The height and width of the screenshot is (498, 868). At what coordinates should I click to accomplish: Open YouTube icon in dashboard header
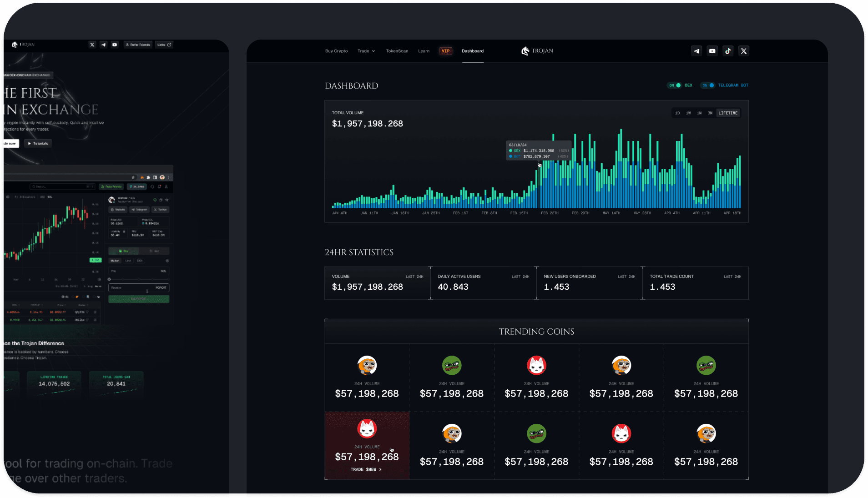point(712,51)
